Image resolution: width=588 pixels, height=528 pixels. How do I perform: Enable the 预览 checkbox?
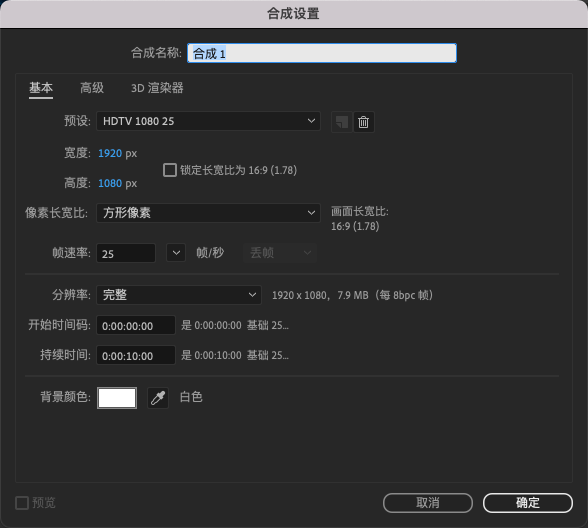click(22, 503)
